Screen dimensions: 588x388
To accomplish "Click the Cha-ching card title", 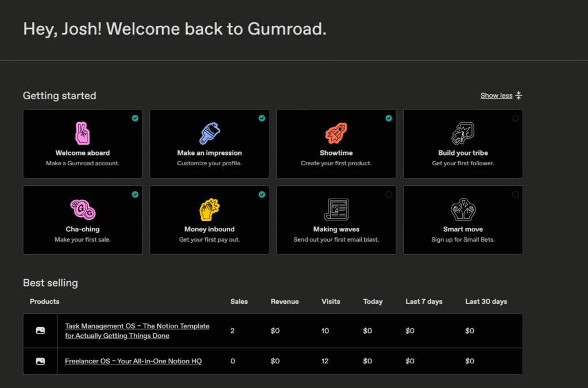I will coord(83,229).
